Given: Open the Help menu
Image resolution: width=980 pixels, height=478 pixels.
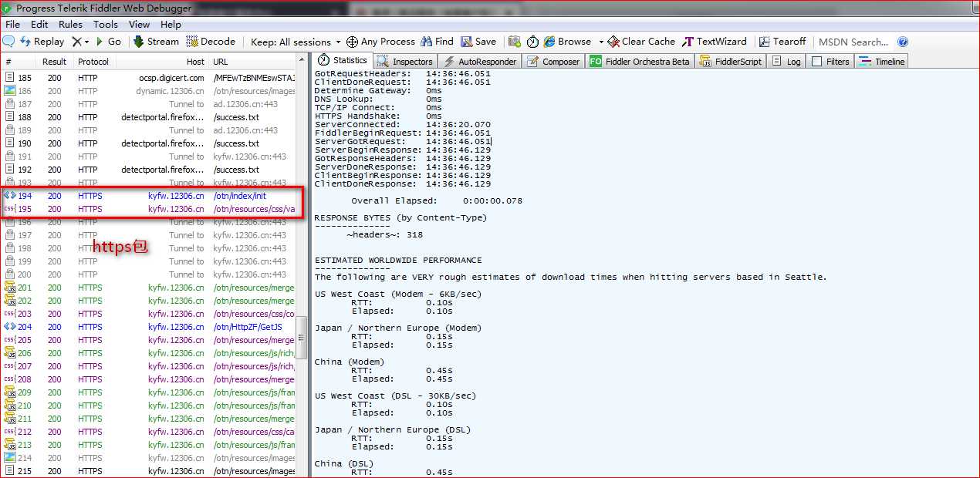Looking at the screenshot, I should [171, 24].
